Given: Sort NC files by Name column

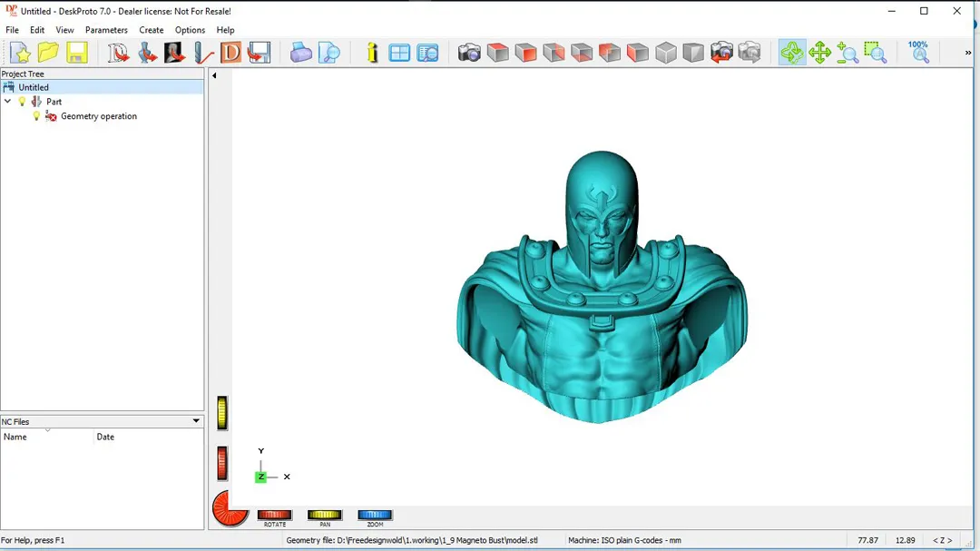Looking at the screenshot, I should [47, 438].
